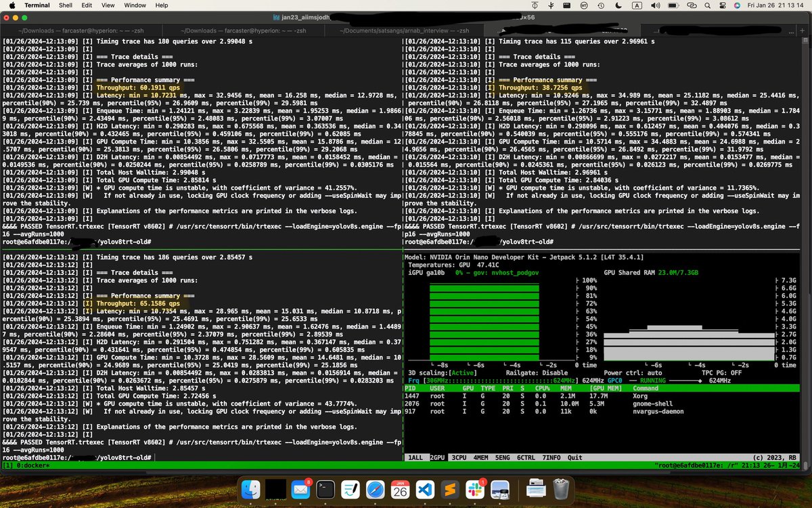This screenshot has height=508, width=812.
Task: Click the tmux 0:docker* window label
Action: 35,466
